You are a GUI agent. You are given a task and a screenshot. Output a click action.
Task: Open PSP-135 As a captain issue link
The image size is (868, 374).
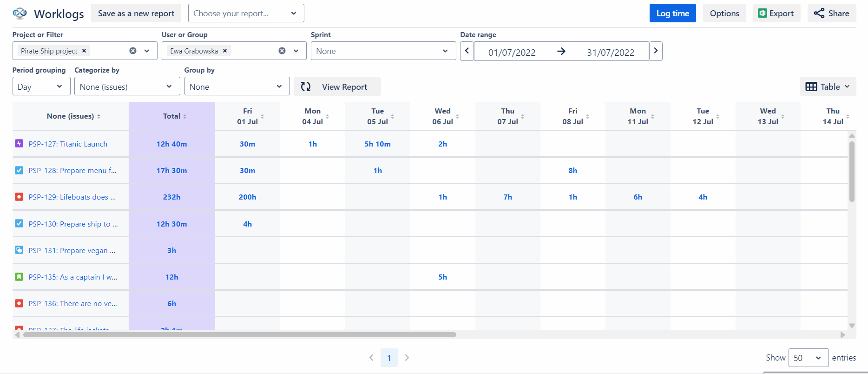tap(73, 277)
